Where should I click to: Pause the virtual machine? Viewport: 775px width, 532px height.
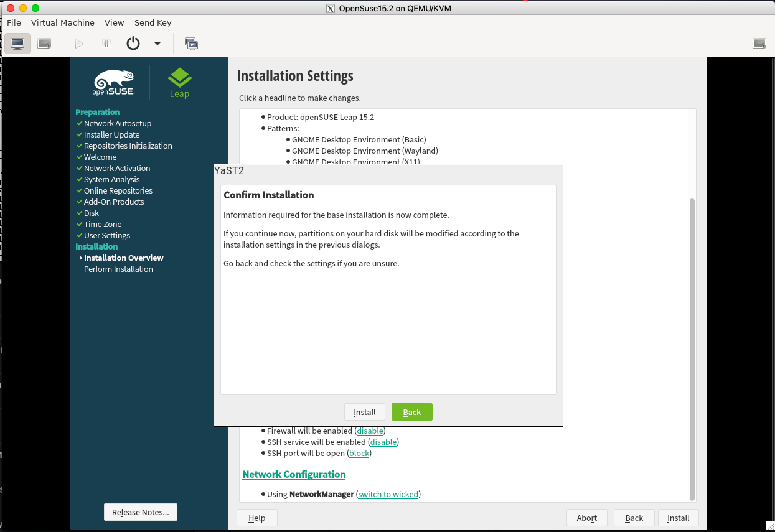(106, 44)
